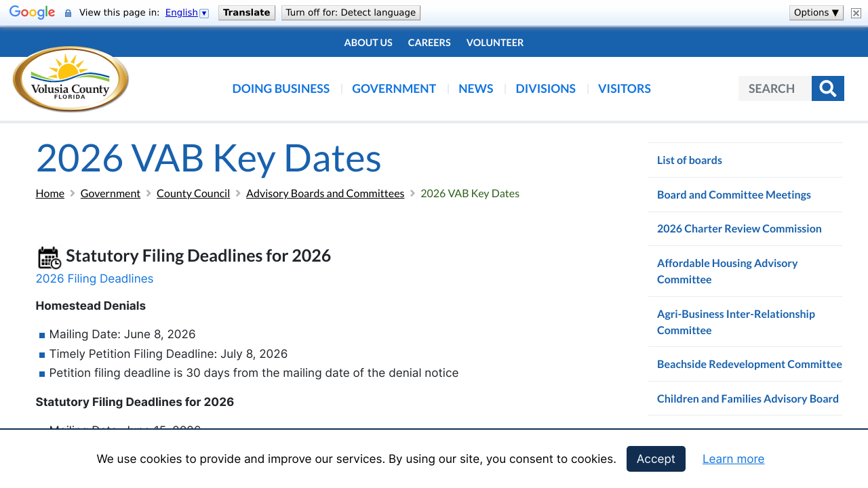
Task: Click the 2026 VAB Key Dates page title
Action: pos(209,157)
